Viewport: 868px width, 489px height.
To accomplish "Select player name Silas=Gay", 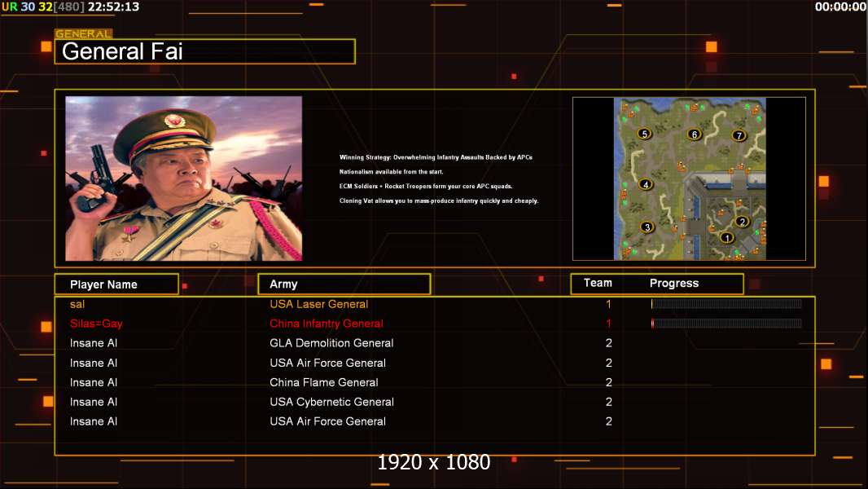I will click(96, 324).
